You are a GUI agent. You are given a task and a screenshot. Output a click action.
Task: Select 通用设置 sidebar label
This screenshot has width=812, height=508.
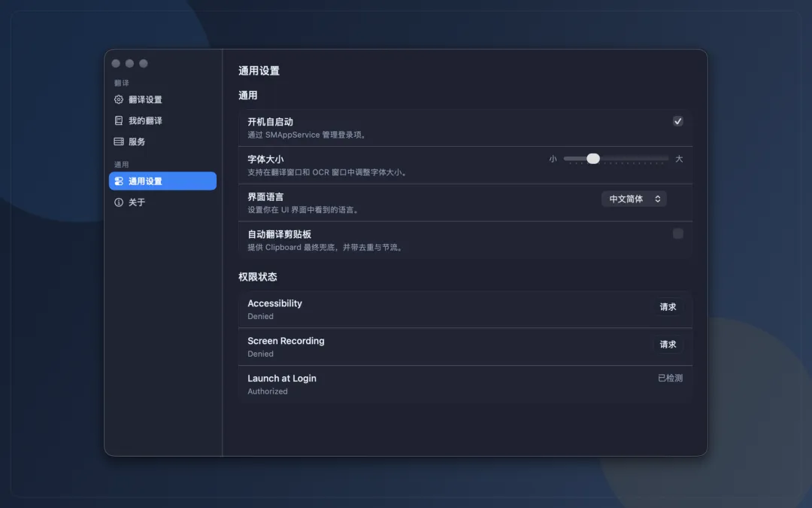145,181
